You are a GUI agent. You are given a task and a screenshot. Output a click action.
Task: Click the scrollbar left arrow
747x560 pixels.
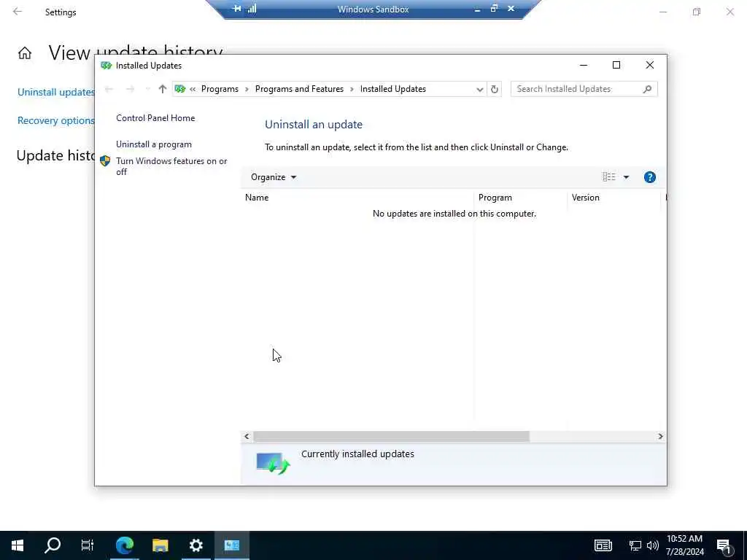[247, 436]
